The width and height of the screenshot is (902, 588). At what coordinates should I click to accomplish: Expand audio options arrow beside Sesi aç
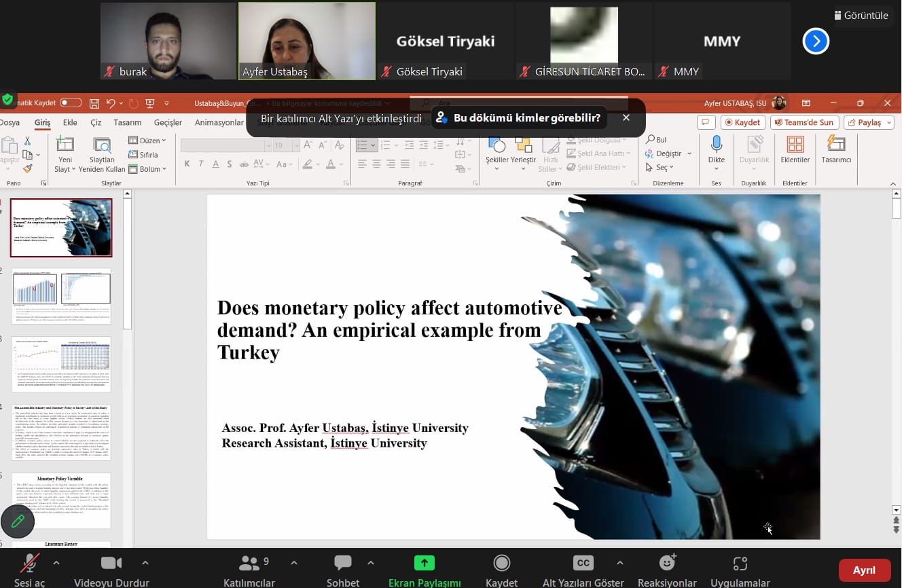(56, 563)
